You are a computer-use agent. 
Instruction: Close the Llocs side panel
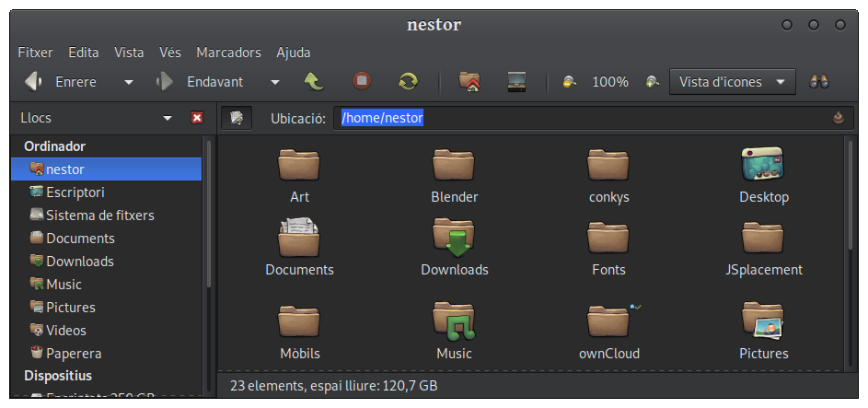[196, 118]
